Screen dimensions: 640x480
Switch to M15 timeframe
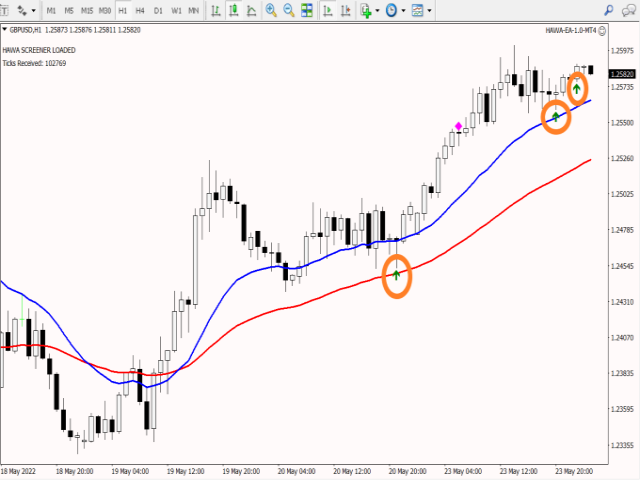(87, 11)
